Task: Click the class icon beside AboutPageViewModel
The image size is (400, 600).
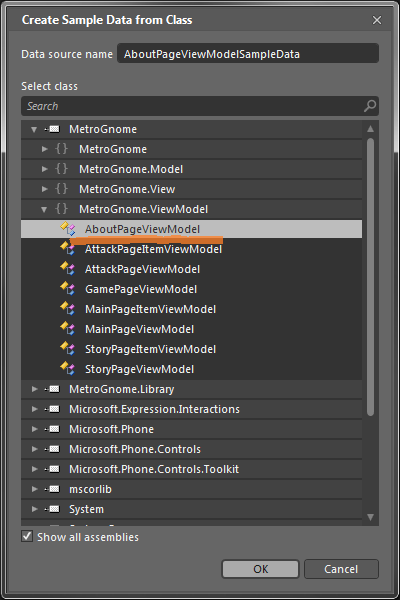Action: coord(68,228)
